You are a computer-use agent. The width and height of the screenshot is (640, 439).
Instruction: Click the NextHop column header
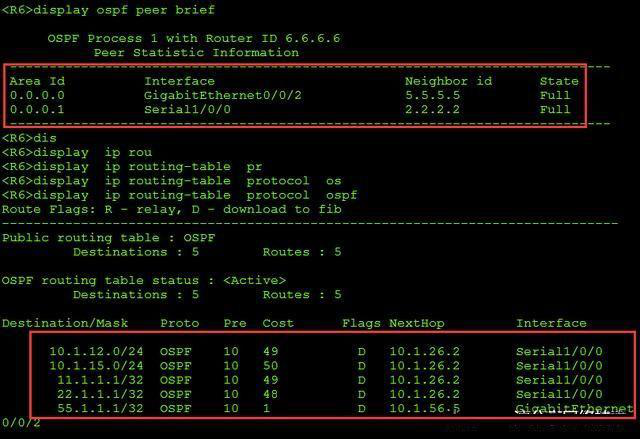(x=416, y=323)
